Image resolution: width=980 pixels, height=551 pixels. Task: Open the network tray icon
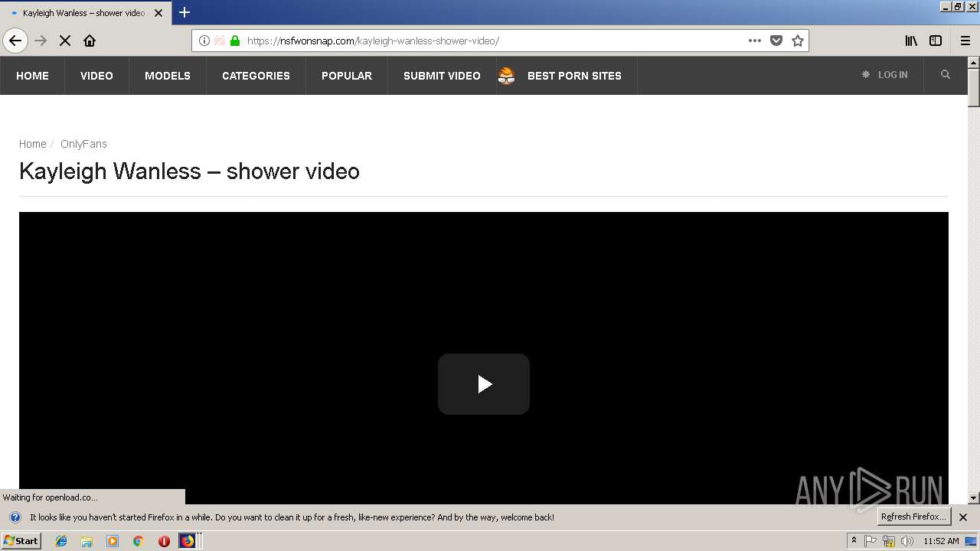[889, 541]
